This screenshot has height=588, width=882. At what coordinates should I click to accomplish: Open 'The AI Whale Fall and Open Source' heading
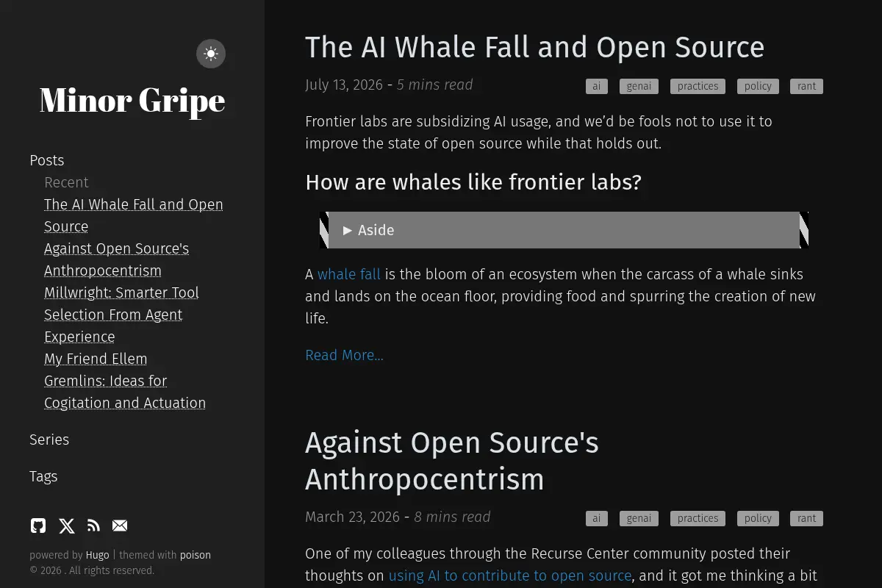tap(535, 47)
